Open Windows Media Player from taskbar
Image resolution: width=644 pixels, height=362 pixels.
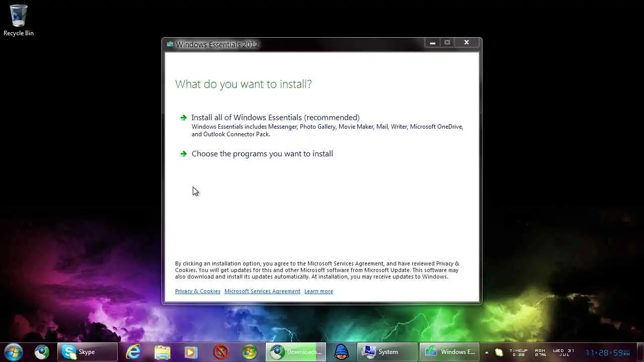click(191, 352)
